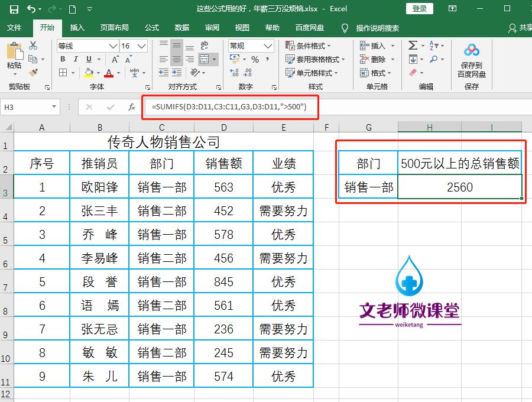Apply percent style in the 数字 group

(255, 60)
